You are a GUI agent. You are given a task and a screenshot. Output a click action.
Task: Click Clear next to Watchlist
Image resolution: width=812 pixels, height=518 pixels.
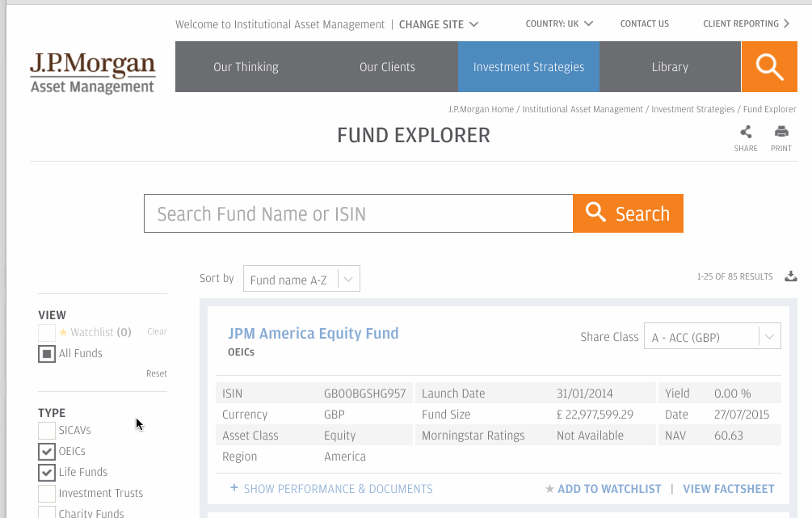tap(157, 331)
